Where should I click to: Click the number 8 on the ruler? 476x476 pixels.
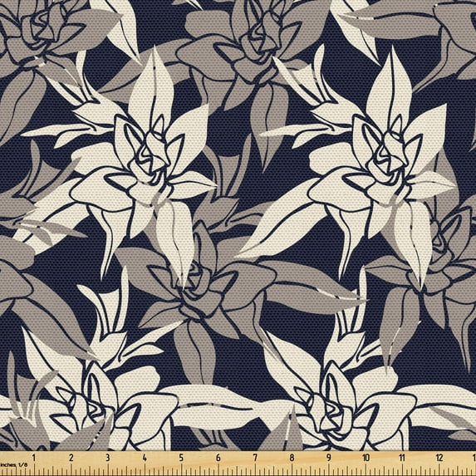pos(292,458)
